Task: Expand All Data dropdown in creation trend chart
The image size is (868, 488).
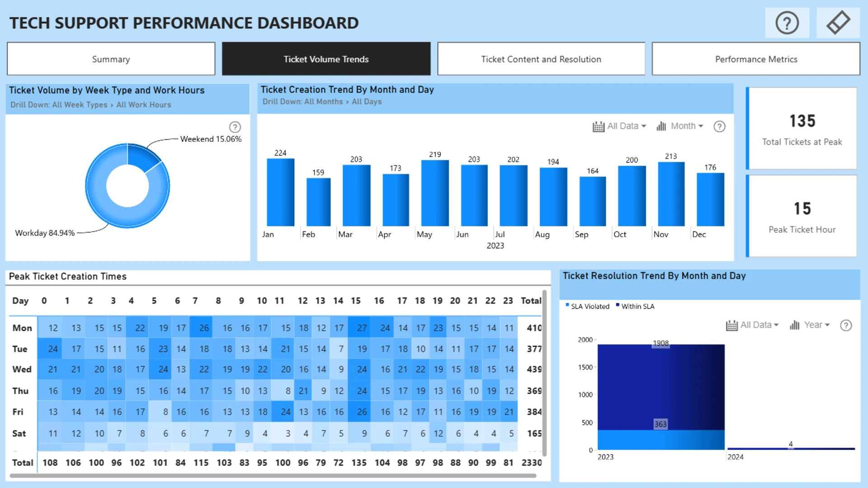Action: [x=627, y=127]
